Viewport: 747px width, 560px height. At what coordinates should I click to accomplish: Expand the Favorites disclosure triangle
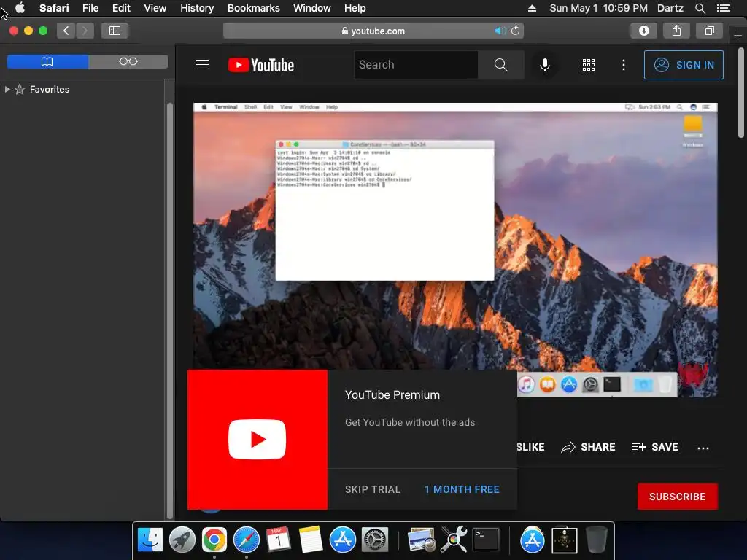(x=7, y=89)
